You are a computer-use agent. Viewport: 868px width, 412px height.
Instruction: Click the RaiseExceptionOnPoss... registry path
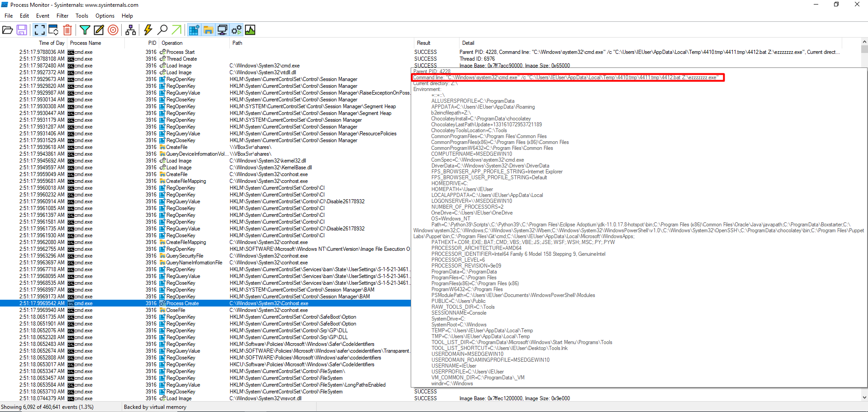point(320,93)
